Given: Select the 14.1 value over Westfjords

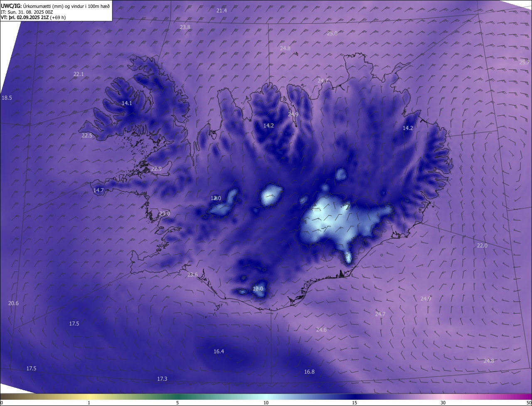Looking at the screenshot, I should tap(127, 103).
